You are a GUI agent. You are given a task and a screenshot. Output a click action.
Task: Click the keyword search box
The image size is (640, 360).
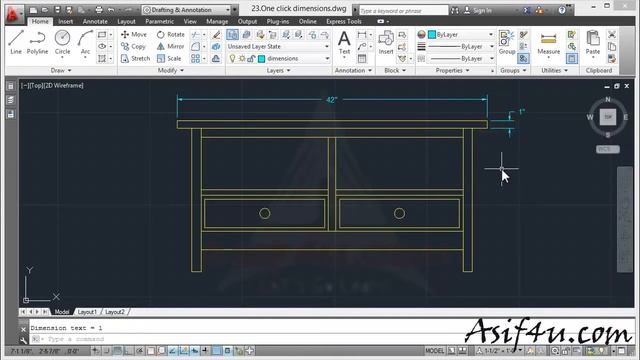coord(403,11)
